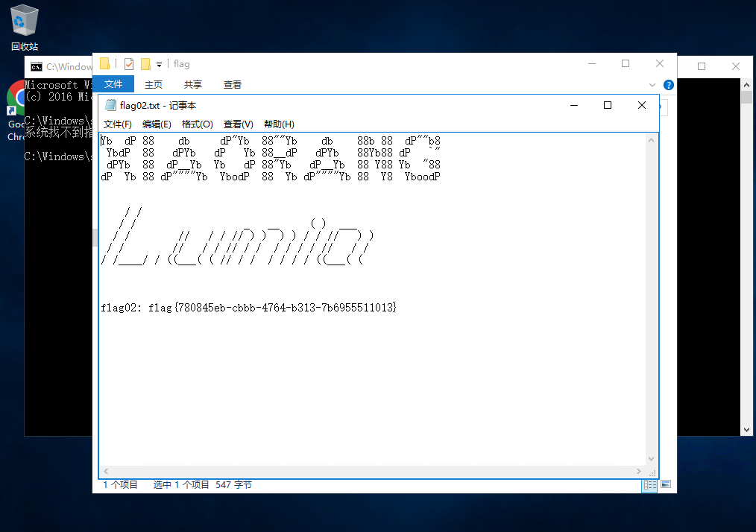Screen dimensions: 756x532
Task: Click the new folder icon in Explorer quick access
Action: click(145, 64)
